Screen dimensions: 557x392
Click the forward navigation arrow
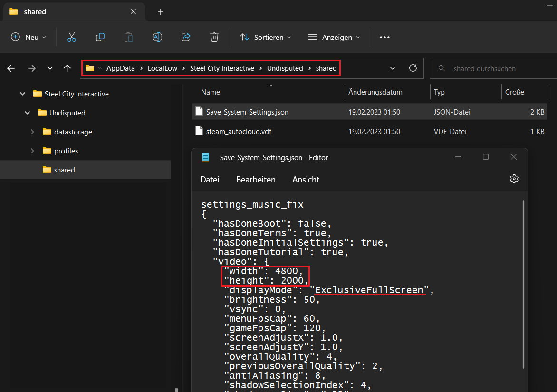(30, 68)
